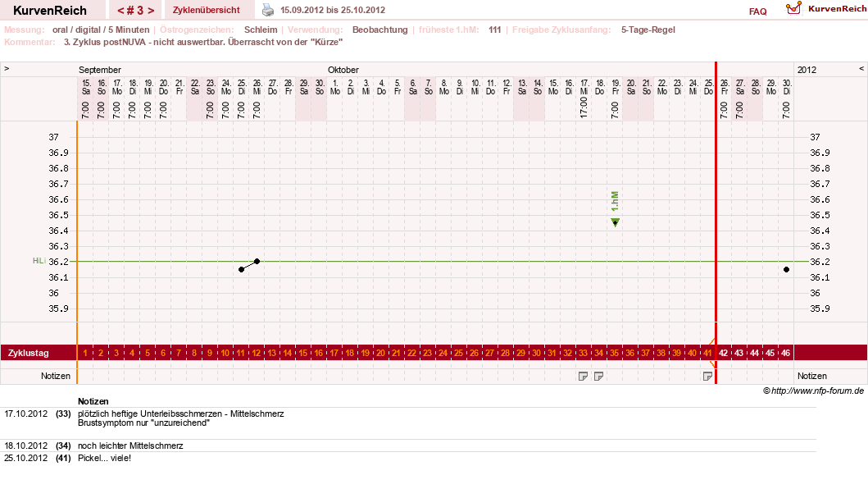
Task: Click note text 'Pickel... viele!'
Action: click(105, 459)
